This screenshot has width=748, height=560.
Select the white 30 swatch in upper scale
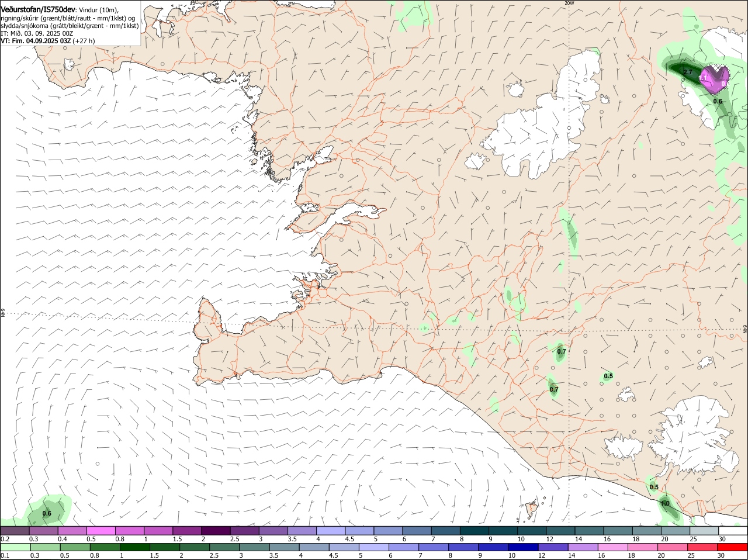[x=733, y=531]
